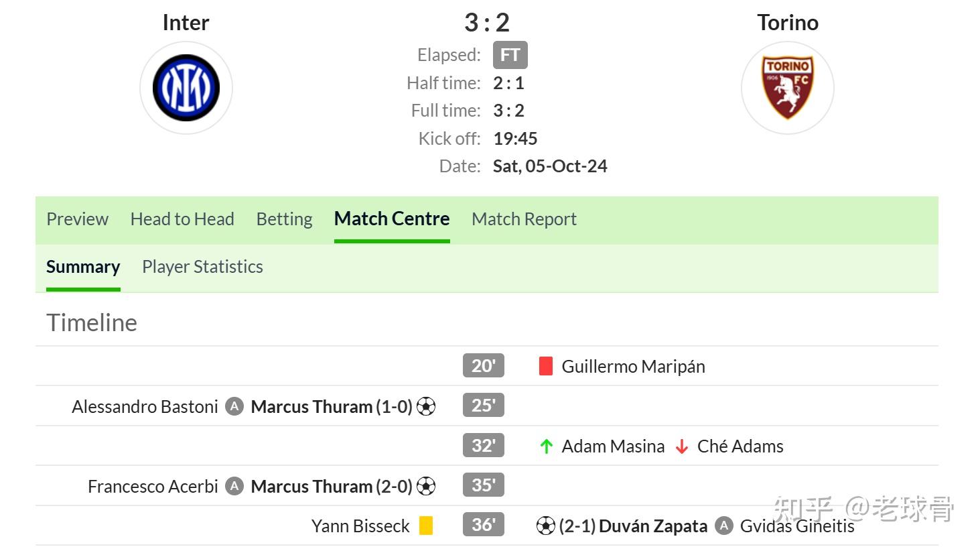
Task: Click the assist badge beside Gvidas Gineitis
Action: pos(723,526)
